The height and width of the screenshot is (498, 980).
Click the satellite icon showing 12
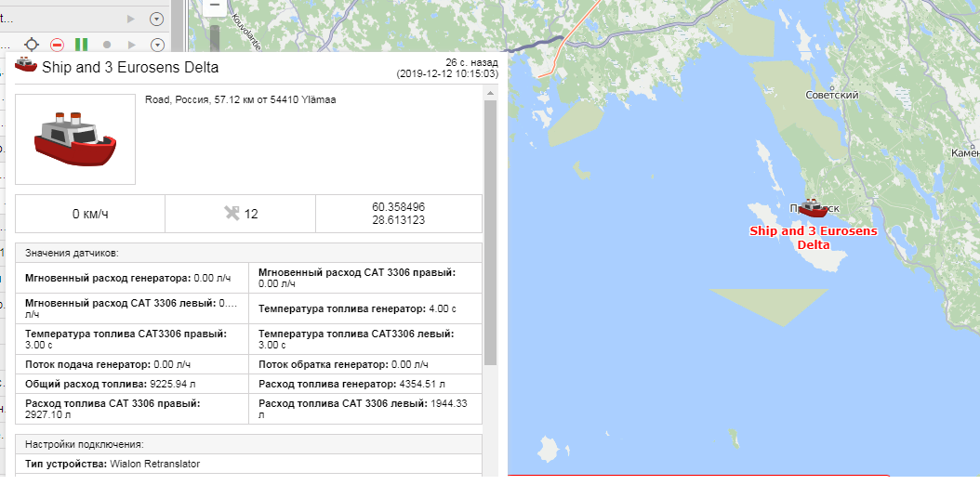(232, 214)
